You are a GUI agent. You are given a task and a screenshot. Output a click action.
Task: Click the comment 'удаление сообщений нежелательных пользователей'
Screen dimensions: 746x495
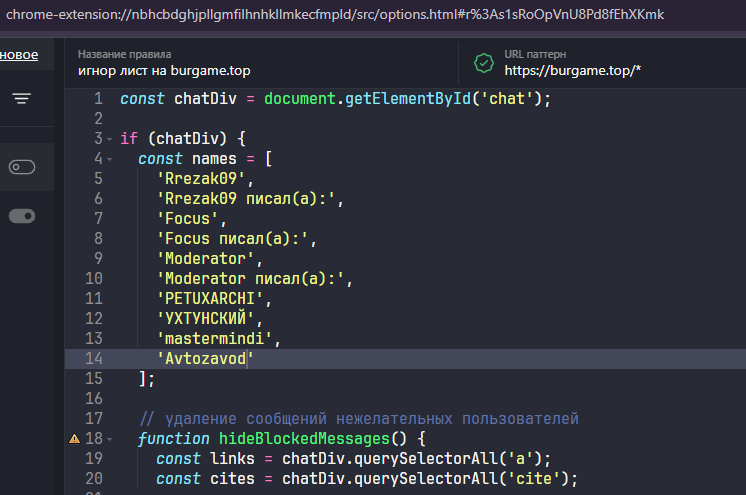click(x=372, y=419)
